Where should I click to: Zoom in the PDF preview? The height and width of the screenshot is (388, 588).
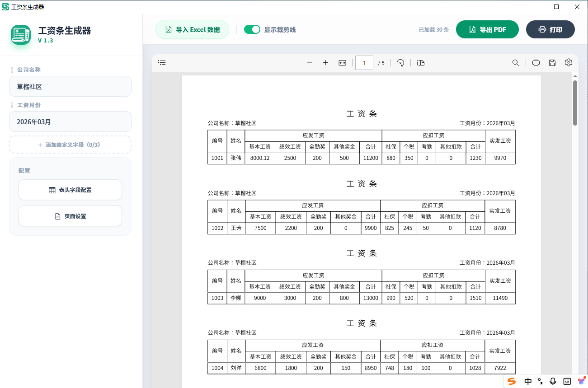coord(325,63)
